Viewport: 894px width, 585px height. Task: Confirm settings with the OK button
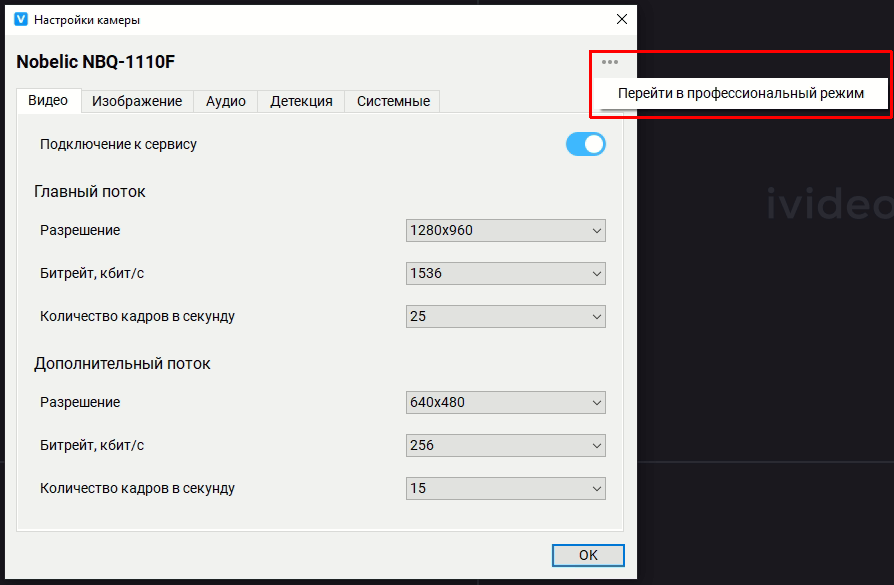tap(588, 555)
